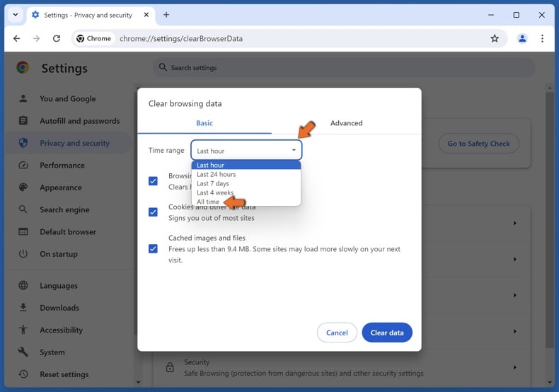Reload the page with refresh icon
Viewport: 559px width, 392px height.
pyautogui.click(x=57, y=38)
